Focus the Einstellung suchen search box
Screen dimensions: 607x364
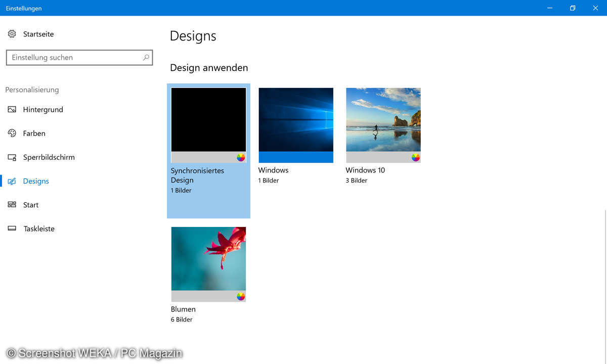[79, 58]
